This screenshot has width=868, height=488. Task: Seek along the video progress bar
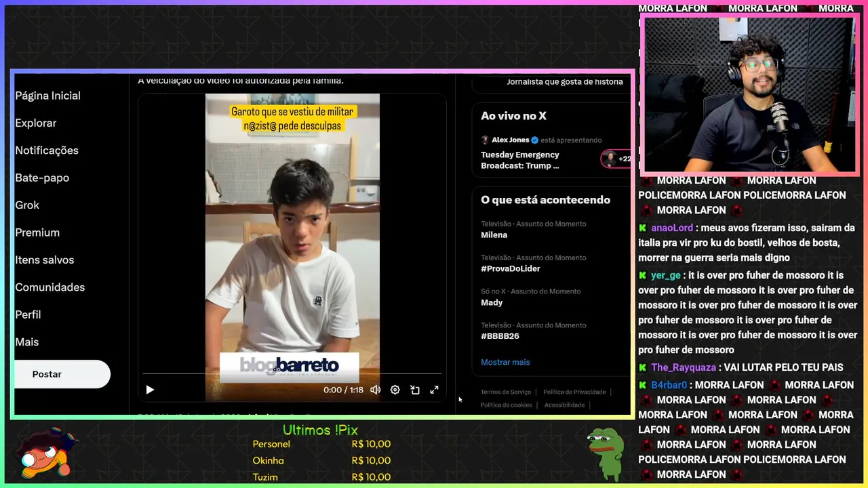[x=292, y=373]
